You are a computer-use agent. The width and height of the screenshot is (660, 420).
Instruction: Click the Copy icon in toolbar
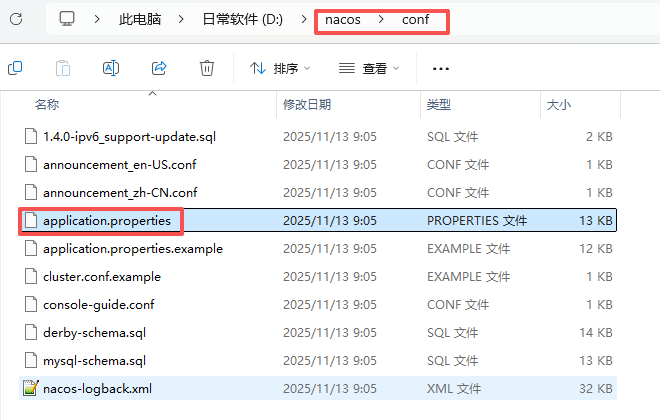15,68
